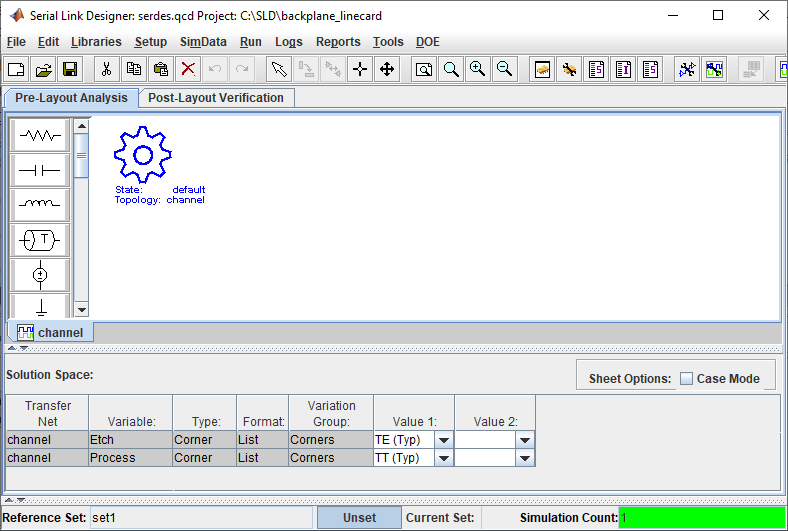Screen dimensions: 788x531
Task: Zoom out with the minus magnifier
Action: click(x=505, y=69)
